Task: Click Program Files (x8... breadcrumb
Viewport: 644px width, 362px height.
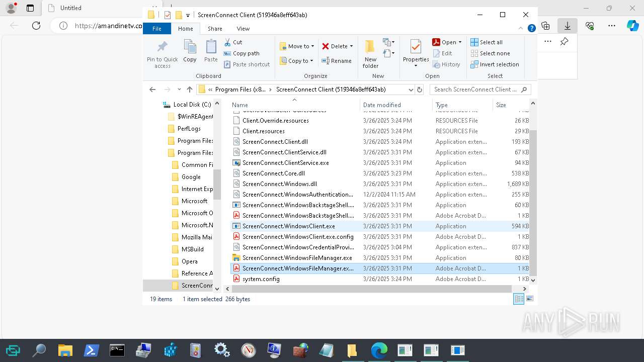Action: point(240,89)
